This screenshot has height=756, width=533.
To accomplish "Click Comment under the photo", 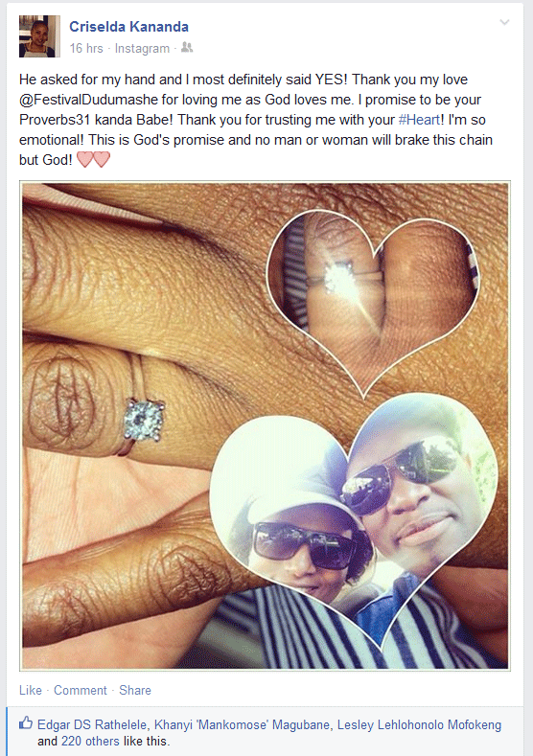I will (x=81, y=690).
